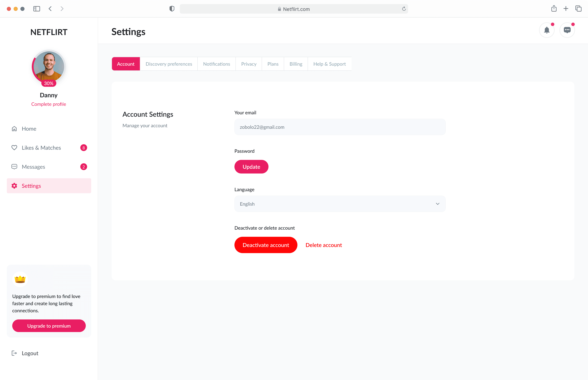Click the privacy shield icon
Image resolution: width=588 pixels, height=380 pixels.
tap(172, 9)
